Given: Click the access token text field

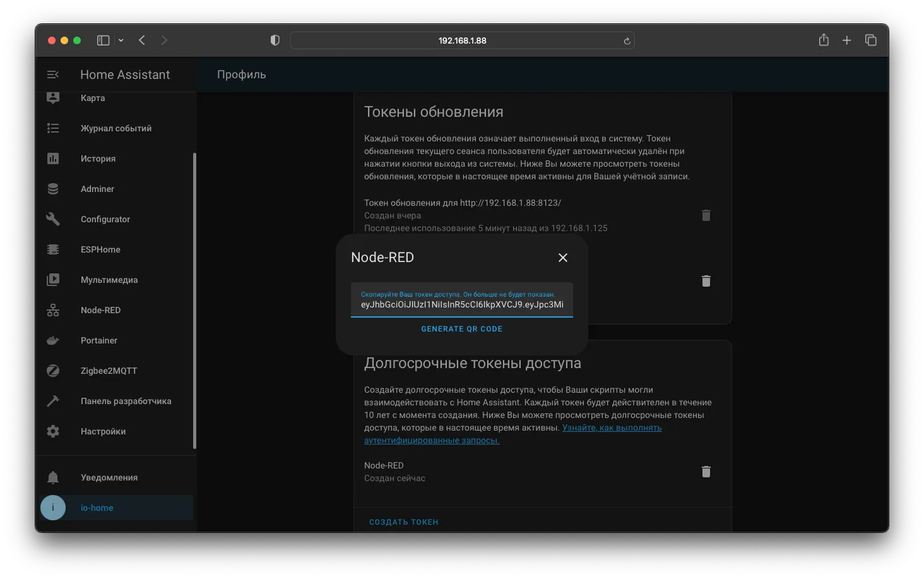Looking at the screenshot, I should tap(462, 300).
